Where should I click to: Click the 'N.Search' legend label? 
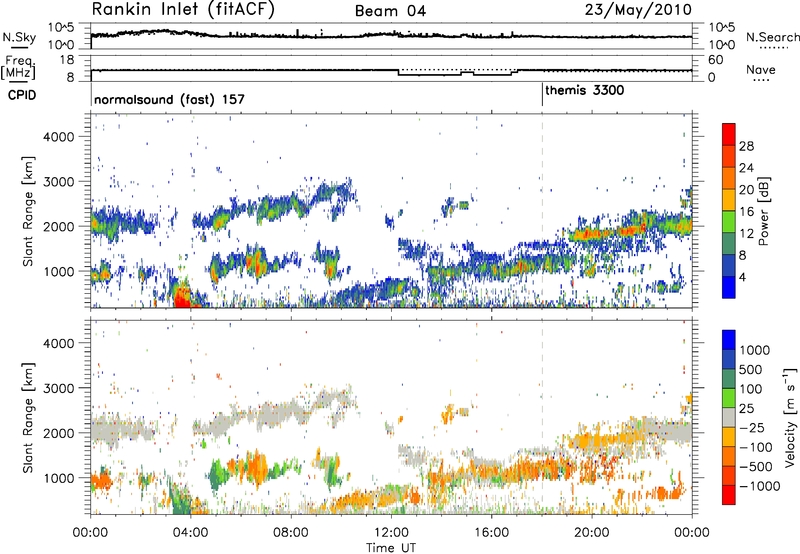(773, 37)
